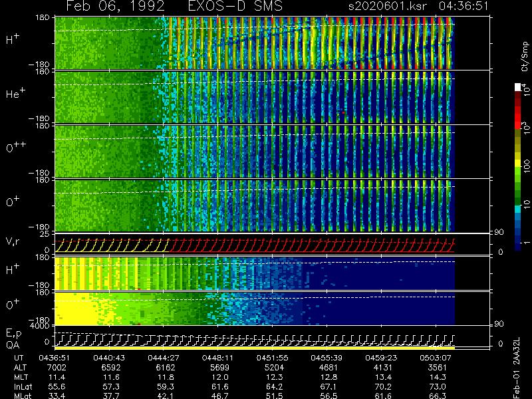Click the yellow QA status bar

255,348
